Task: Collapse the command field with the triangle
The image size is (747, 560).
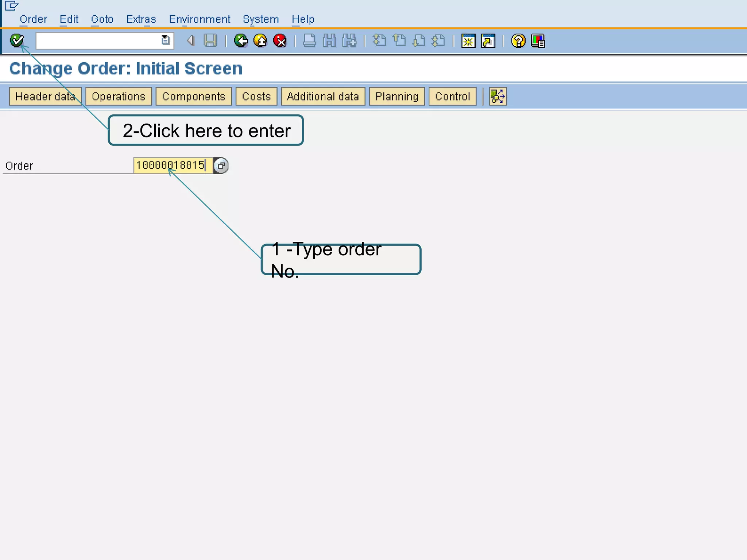Action: (x=190, y=40)
